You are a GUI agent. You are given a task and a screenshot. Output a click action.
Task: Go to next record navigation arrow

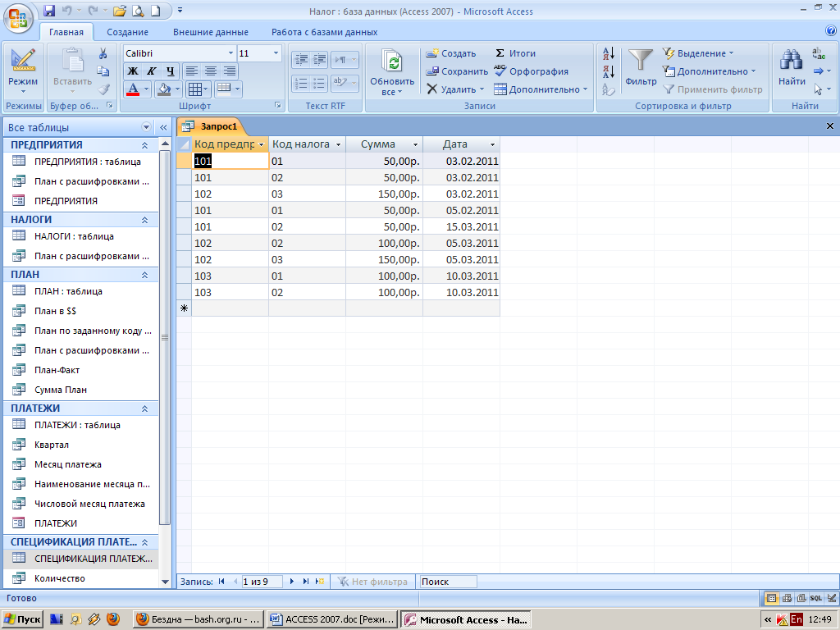(292, 582)
